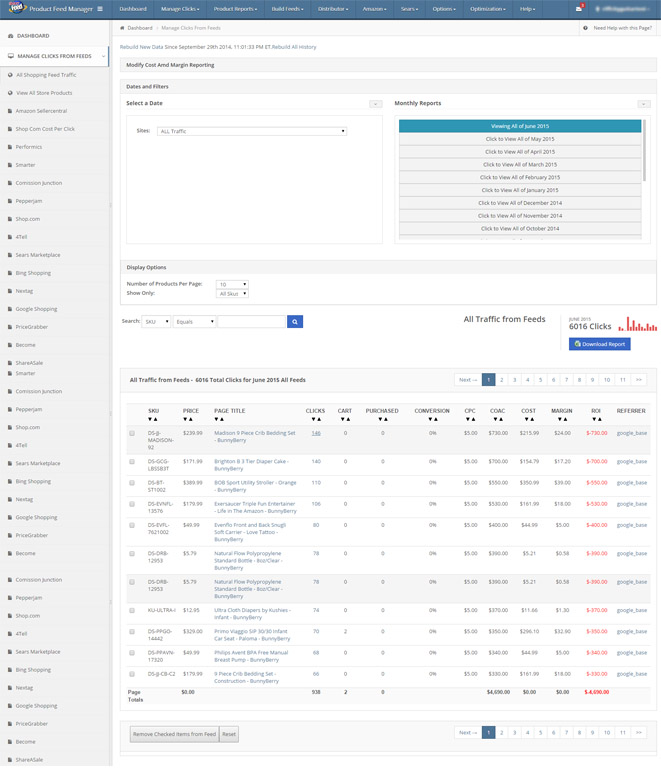The height and width of the screenshot is (768, 661).
Task: Open the Number of Products Per Page dropdown
Action: (x=232, y=284)
